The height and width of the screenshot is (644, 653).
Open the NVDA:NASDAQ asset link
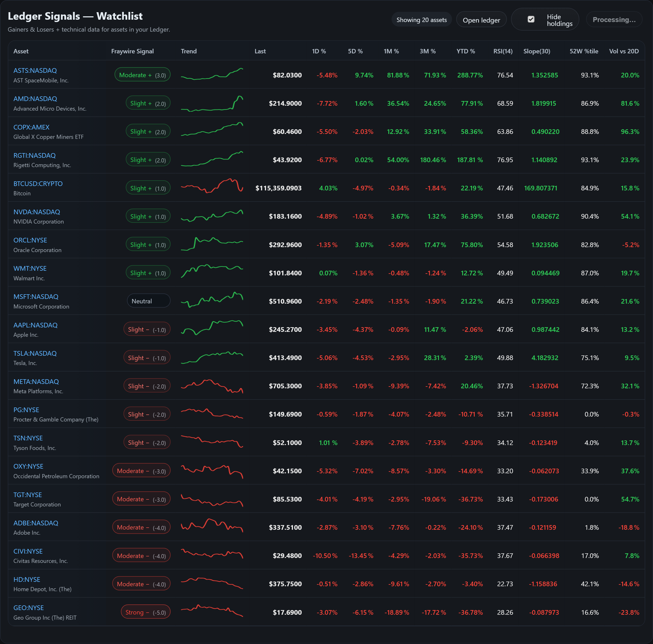click(37, 212)
